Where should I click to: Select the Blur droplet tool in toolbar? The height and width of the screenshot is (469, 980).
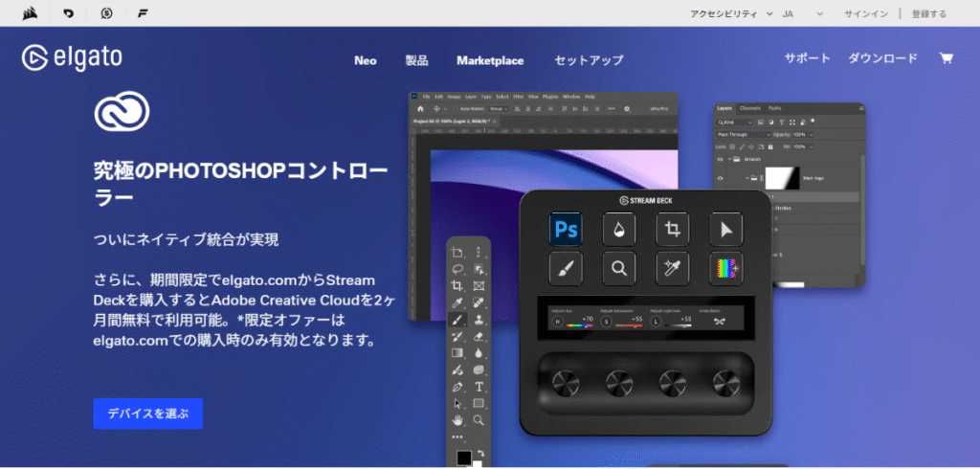coord(479,352)
